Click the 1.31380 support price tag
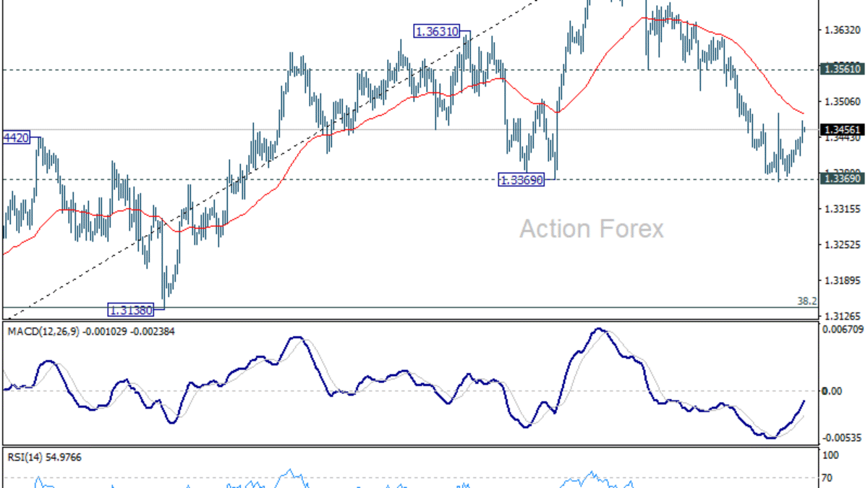868x488 pixels. [131, 309]
